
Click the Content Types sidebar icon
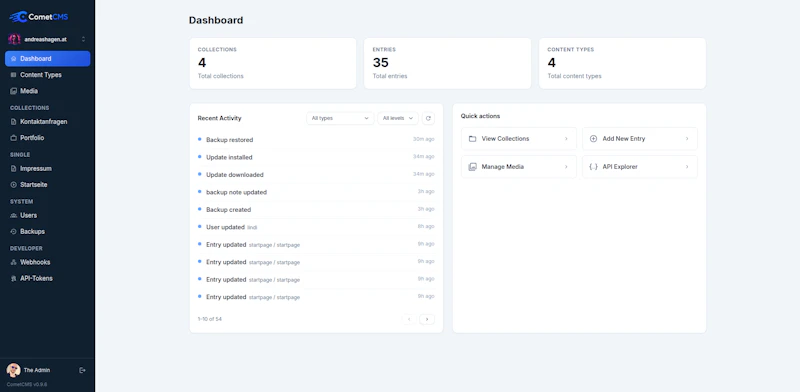point(13,75)
